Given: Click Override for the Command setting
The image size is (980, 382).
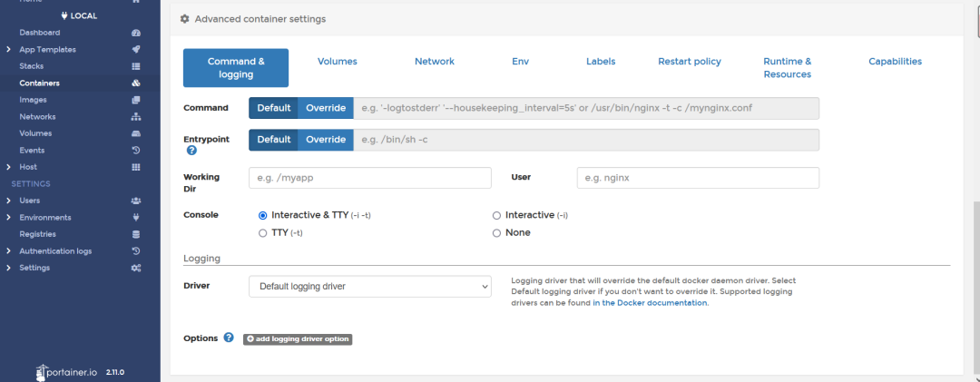Looking at the screenshot, I should (325, 108).
